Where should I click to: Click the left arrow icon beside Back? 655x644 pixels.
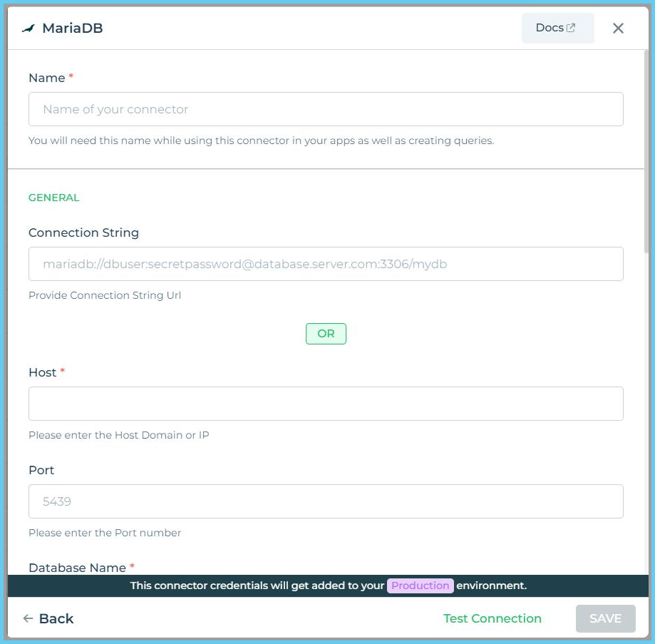(28, 618)
